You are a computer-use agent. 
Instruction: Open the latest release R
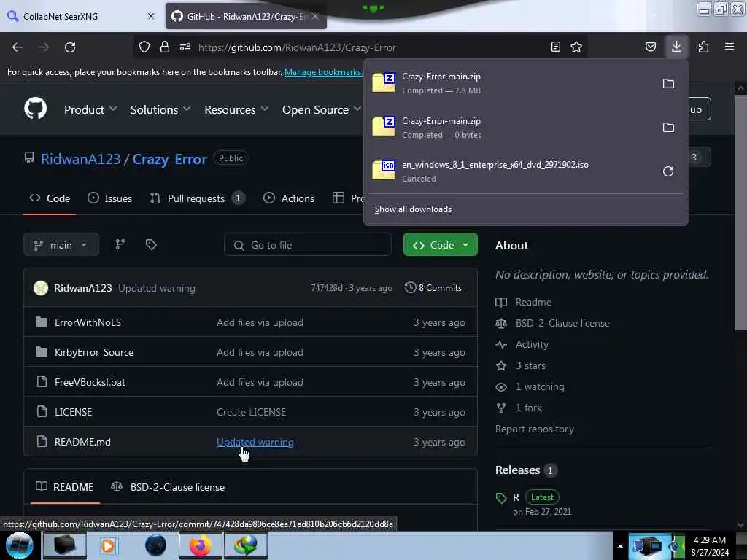[516, 497]
